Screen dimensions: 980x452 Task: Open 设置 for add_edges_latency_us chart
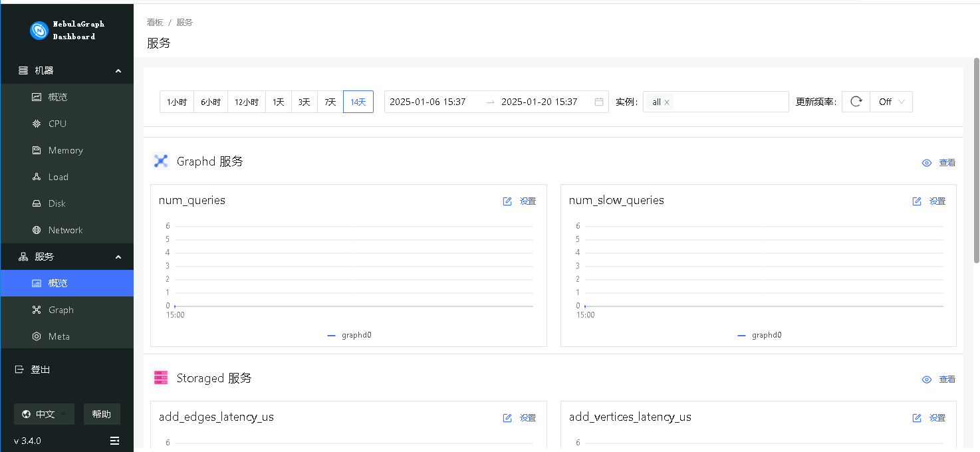click(528, 418)
